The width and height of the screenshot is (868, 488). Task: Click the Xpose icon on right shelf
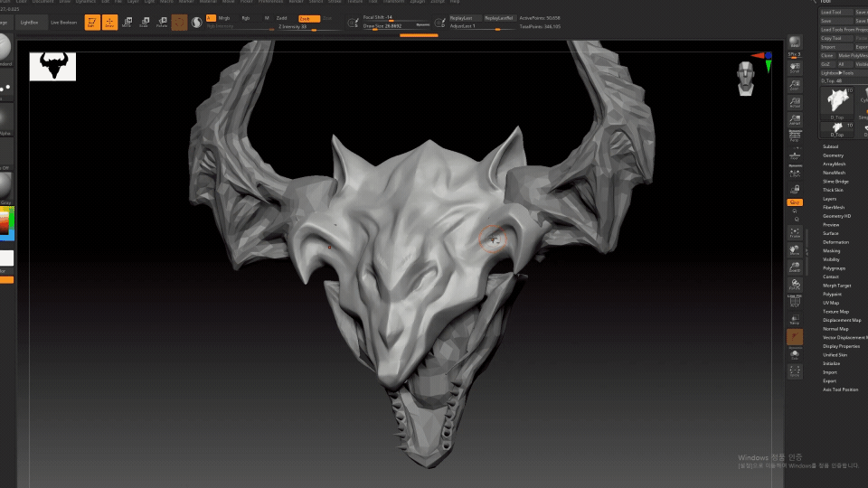795,371
